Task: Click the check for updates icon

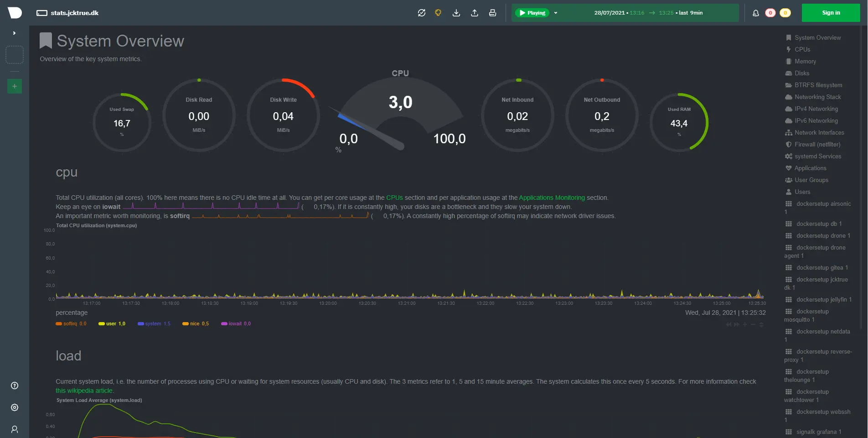Action: tap(422, 13)
